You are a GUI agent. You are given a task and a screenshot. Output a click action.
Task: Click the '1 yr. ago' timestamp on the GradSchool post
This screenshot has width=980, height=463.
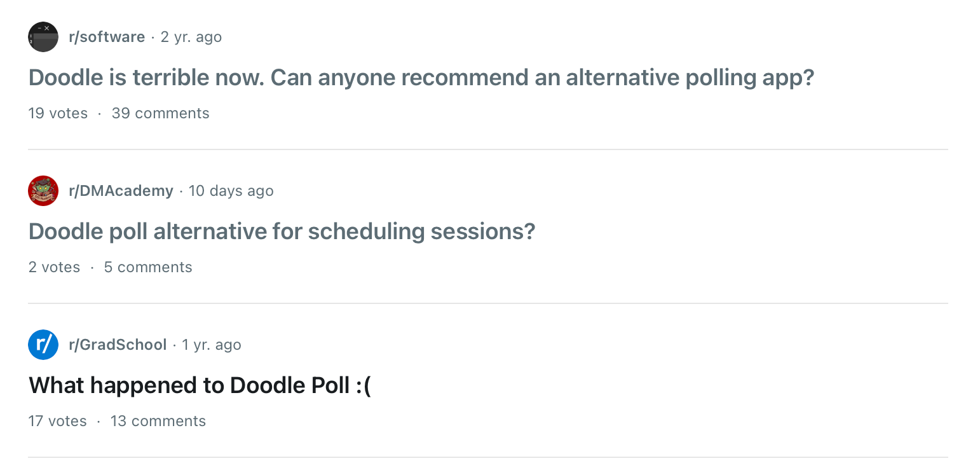coord(211,344)
